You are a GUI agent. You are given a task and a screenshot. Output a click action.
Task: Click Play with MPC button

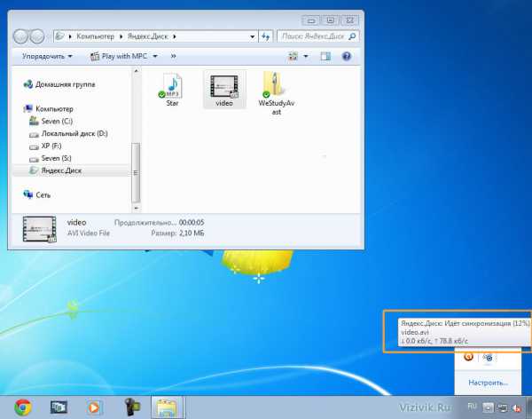click(119, 56)
